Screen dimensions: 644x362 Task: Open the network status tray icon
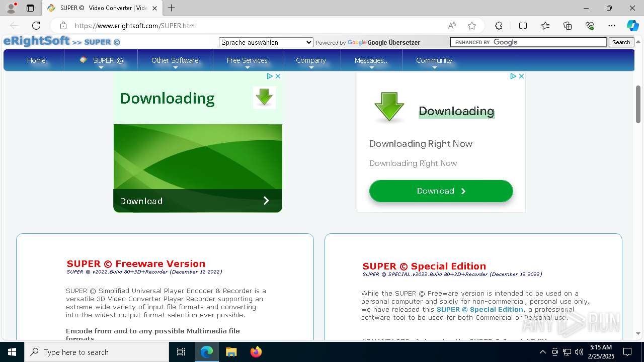click(x=567, y=352)
